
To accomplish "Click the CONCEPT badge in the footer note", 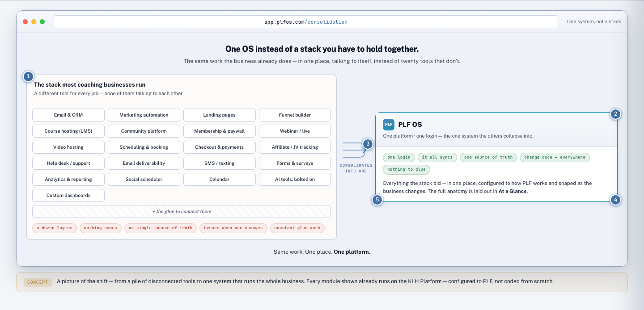I will coord(38,282).
